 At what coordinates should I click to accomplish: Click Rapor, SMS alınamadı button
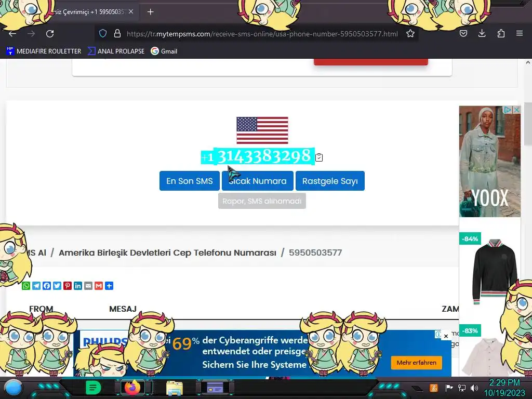pos(262,201)
